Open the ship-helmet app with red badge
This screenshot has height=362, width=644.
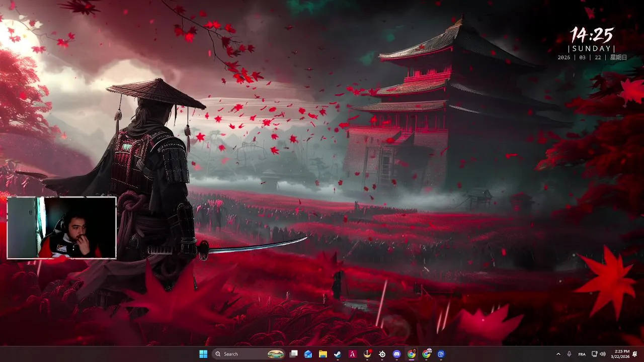(x=368, y=354)
